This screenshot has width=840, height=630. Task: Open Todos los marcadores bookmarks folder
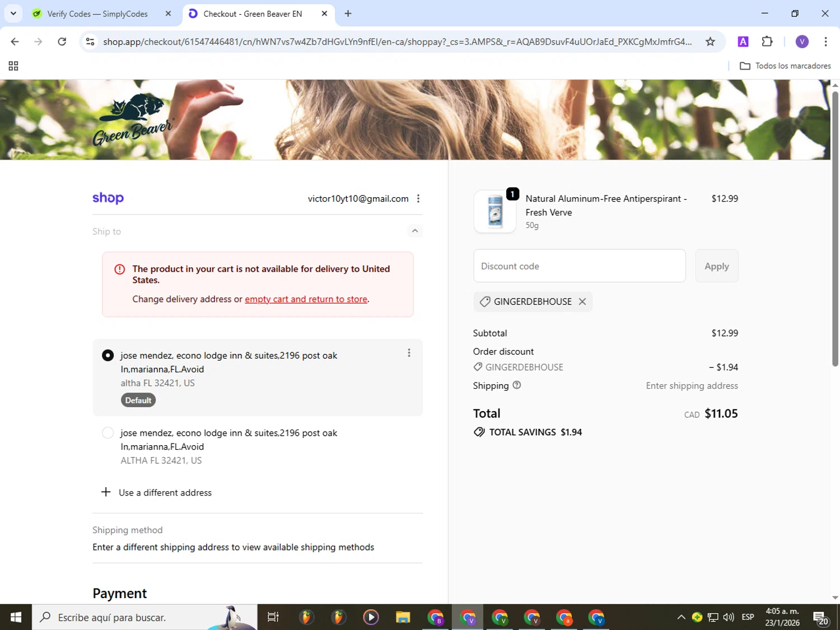785,66
